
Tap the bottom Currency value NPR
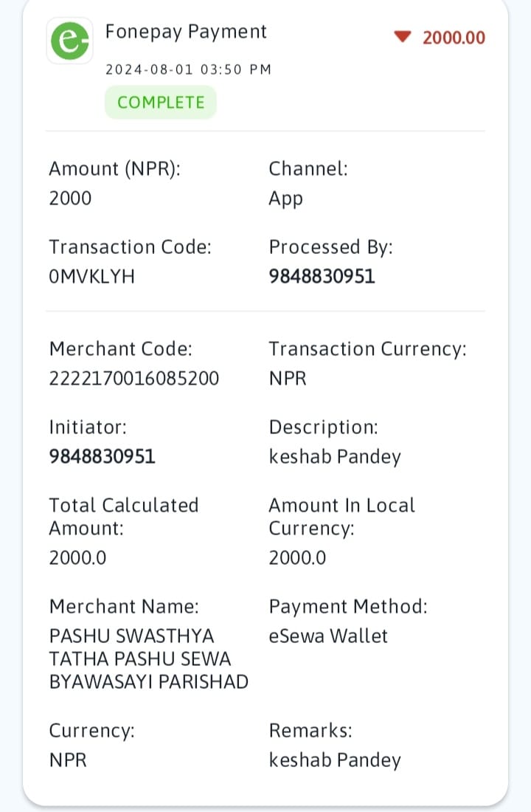68,760
